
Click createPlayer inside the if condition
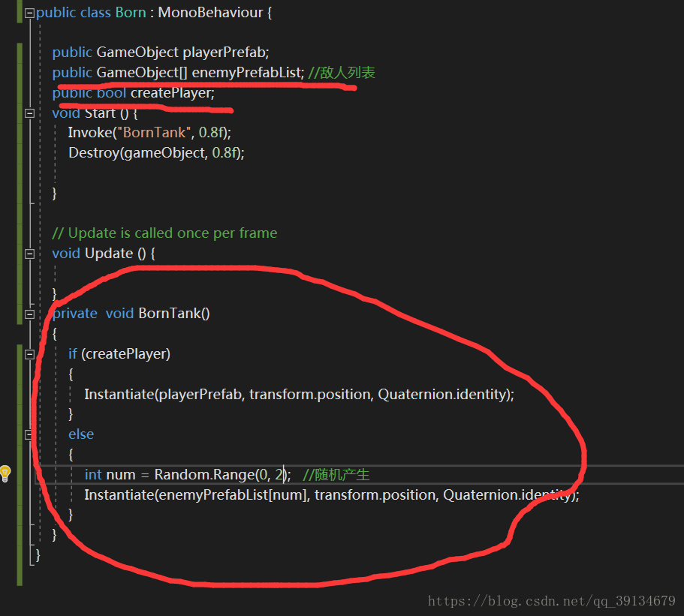pyautogui.click(x=126, y=354)
